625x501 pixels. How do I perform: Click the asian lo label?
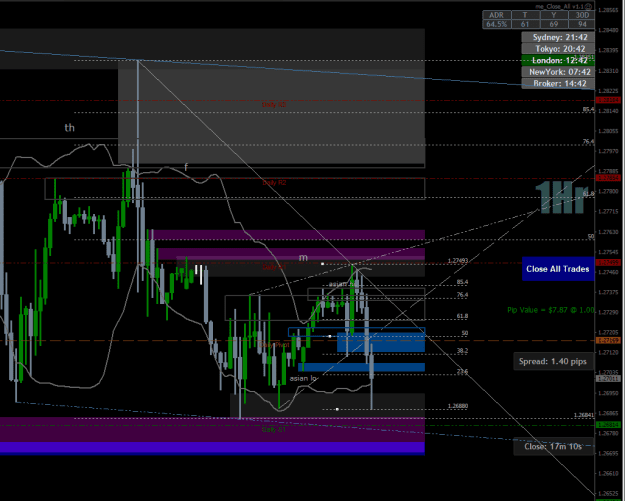point(303,378)
